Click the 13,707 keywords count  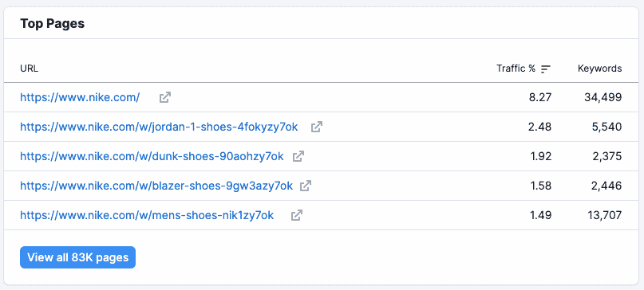click(x=603, y=215)
